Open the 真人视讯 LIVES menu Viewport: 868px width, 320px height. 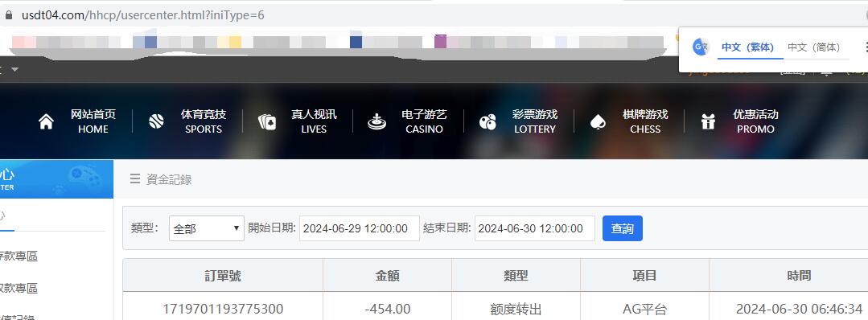[314, 121]
